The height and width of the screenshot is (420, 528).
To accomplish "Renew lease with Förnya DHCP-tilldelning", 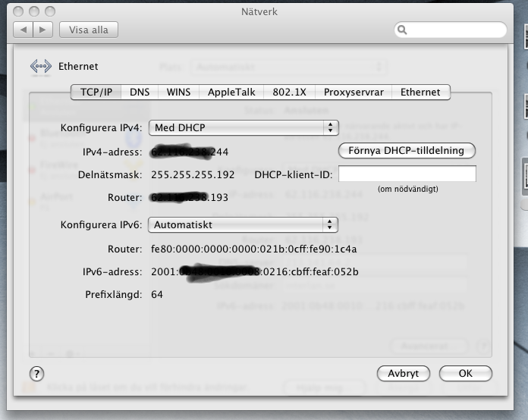I will pyautogui.click(x=407, y=150).
